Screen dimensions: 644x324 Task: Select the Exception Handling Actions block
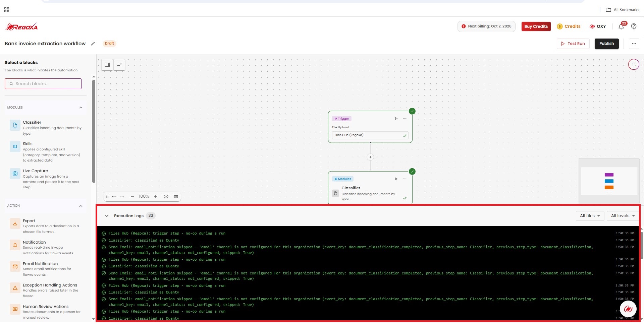(46, 290)
